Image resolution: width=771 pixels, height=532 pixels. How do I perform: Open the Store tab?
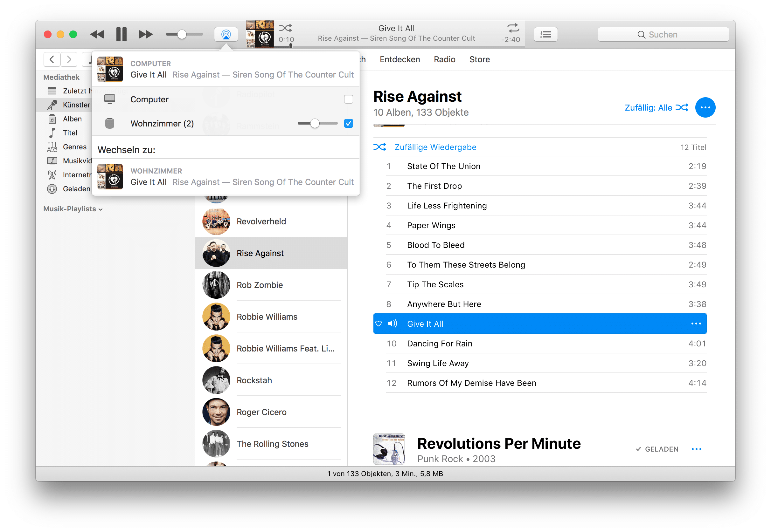(479, 59)
